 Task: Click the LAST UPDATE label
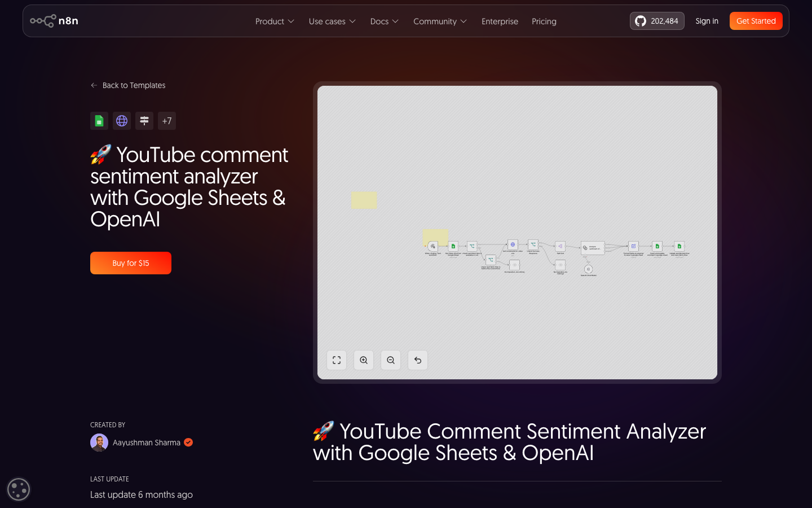[109, 479]
